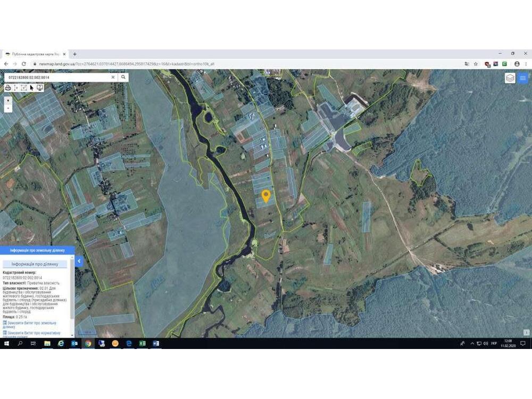Image resolution: width=532 pixels, height=399 pixels.
Task: Activate the pointer selection tool
Action: pos(32,88)
